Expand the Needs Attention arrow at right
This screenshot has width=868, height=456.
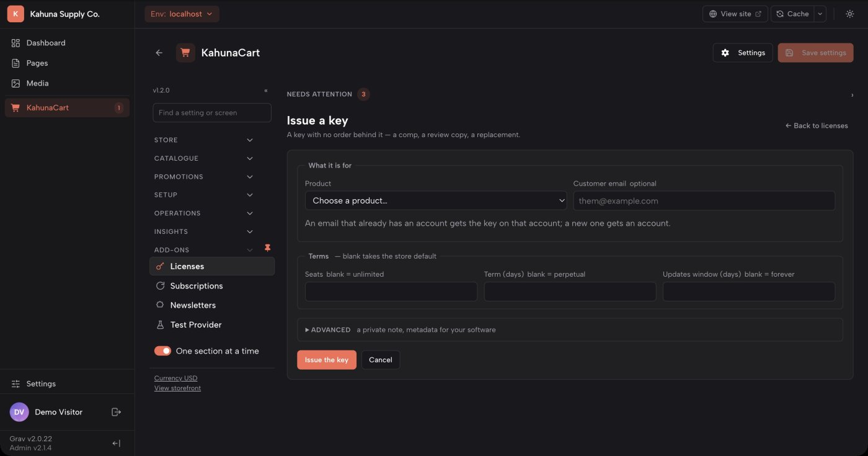tap(852, 95)
